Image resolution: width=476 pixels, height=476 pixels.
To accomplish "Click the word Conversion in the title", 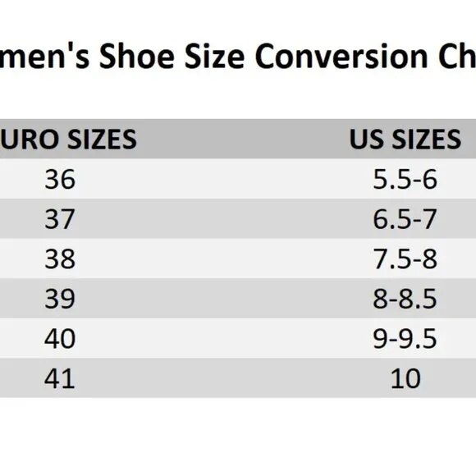I will pos(341,57).
